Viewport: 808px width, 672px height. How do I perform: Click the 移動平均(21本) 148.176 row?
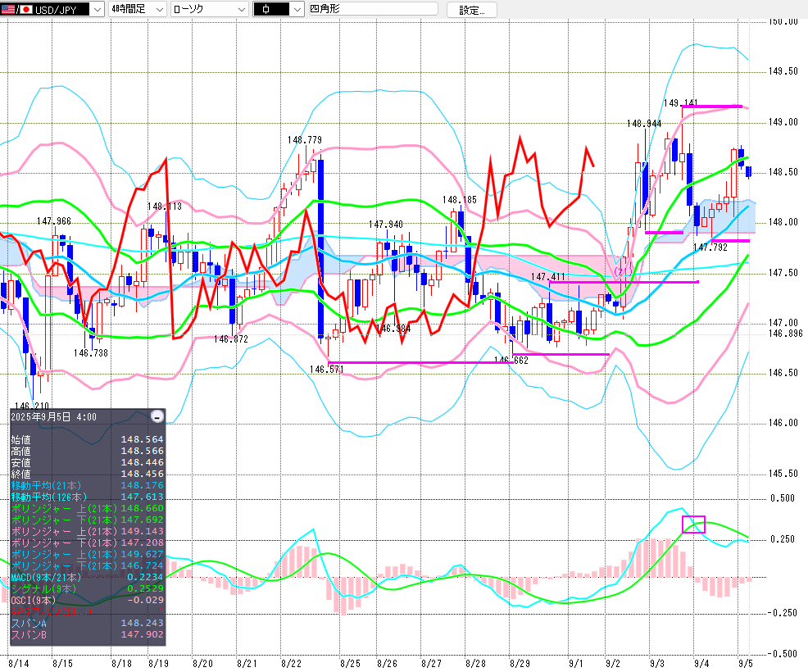87,485
